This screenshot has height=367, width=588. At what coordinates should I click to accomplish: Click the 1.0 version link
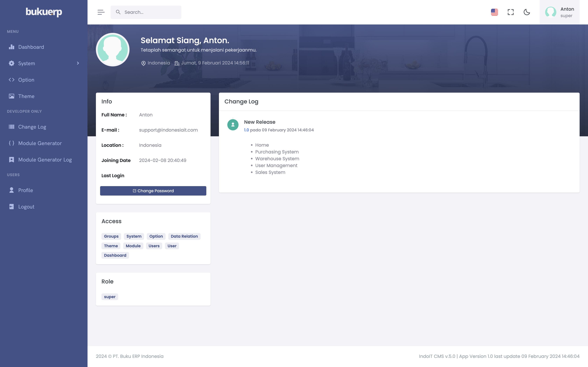[246, 130]
